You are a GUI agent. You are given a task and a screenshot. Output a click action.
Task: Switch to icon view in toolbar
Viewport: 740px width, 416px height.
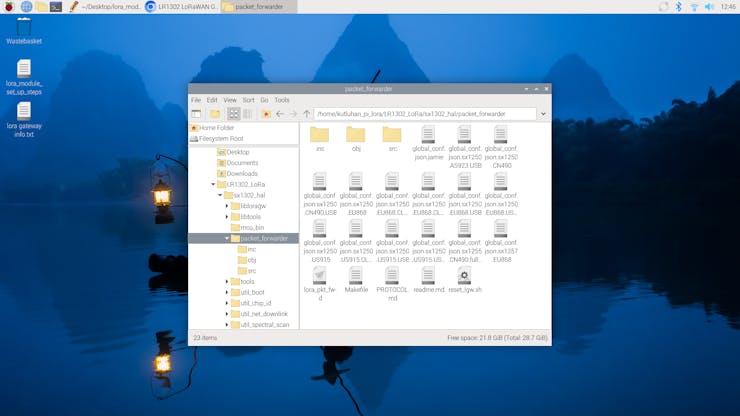tap(233, 114)
